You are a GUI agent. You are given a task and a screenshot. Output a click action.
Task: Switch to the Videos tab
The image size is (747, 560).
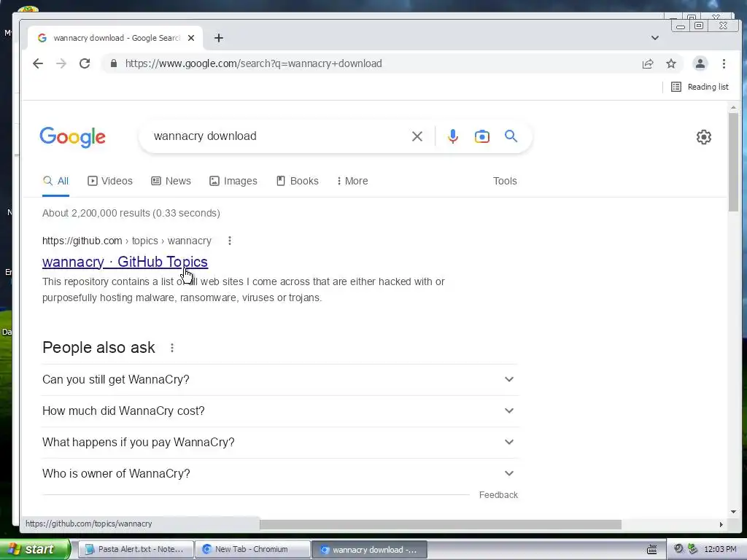click(110, 181)
